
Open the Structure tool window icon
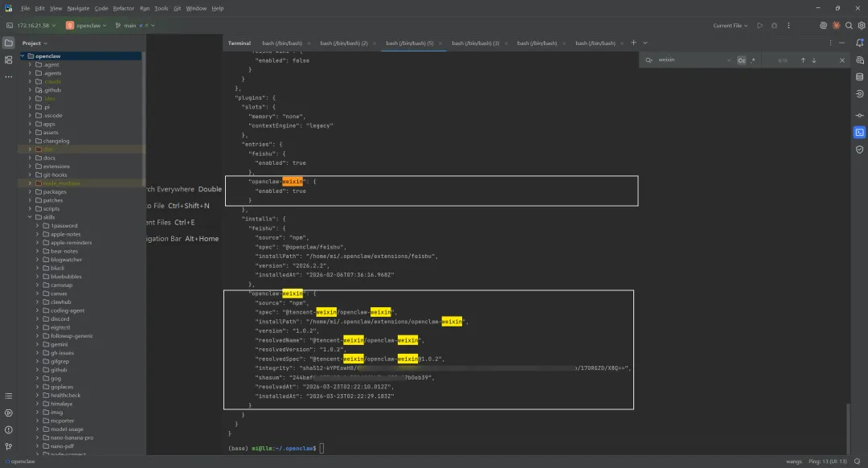[x=8, y=60]
